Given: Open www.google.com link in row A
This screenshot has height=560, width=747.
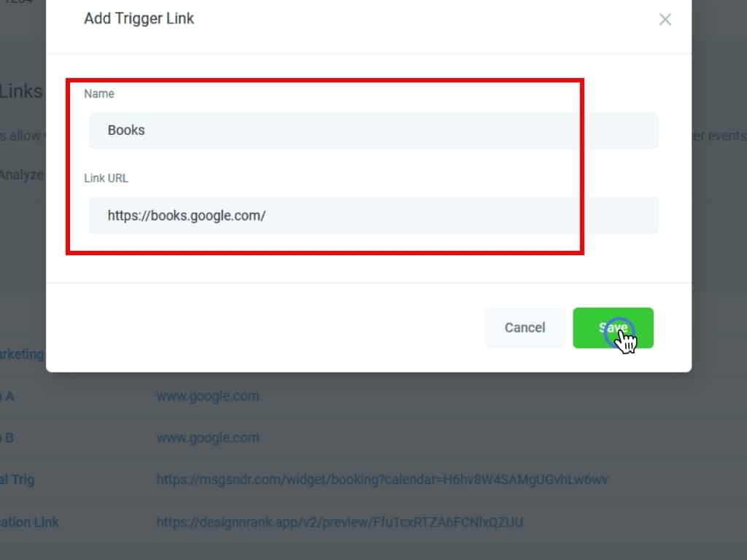Looking at the screenshot, I should coord(208,396).
